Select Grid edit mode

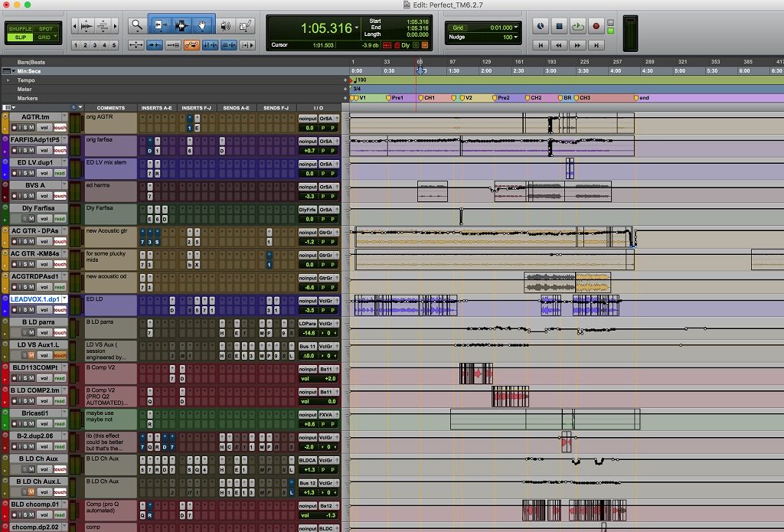click(x=45, y=37)
